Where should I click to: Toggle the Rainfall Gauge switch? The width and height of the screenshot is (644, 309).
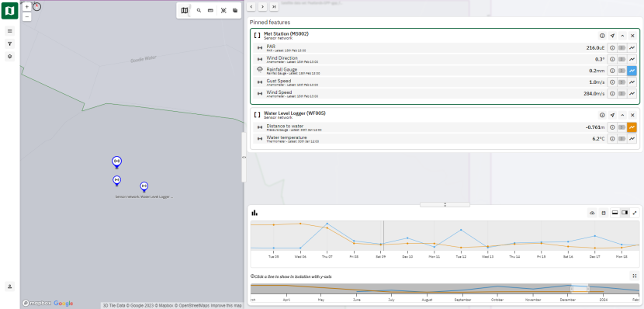[621, 71]
